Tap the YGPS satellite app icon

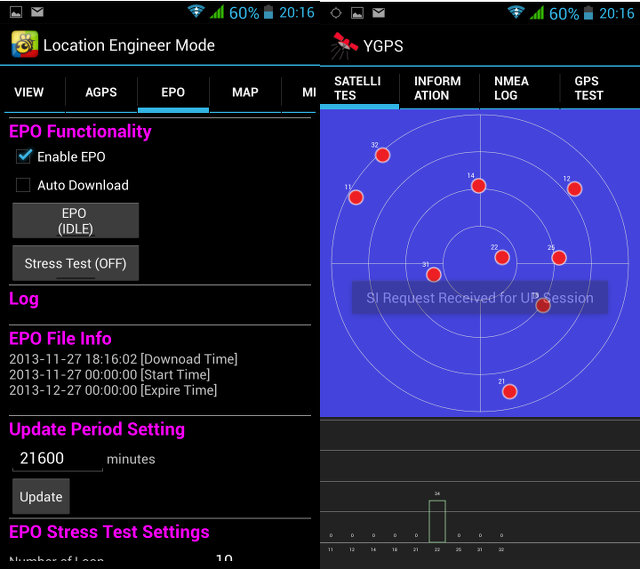[345, 46]
